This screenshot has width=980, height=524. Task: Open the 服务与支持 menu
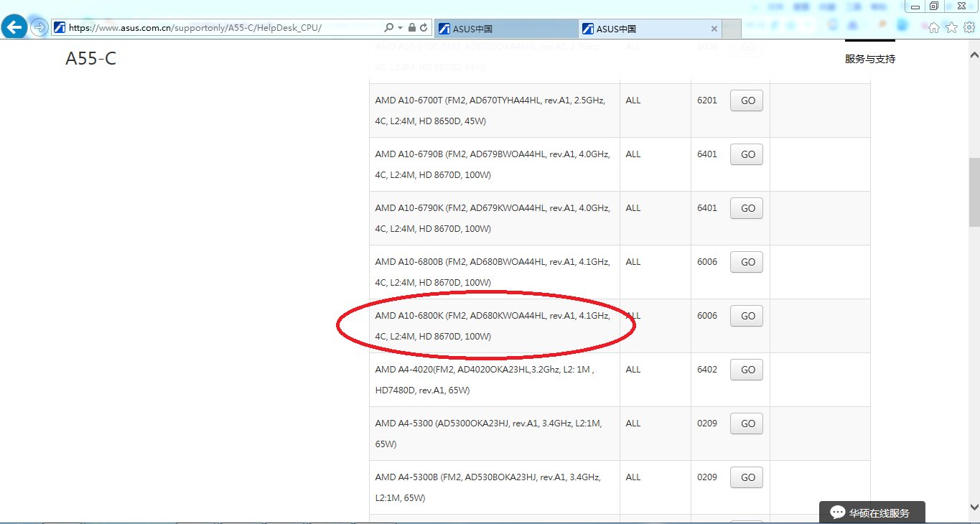pos(869,60)
